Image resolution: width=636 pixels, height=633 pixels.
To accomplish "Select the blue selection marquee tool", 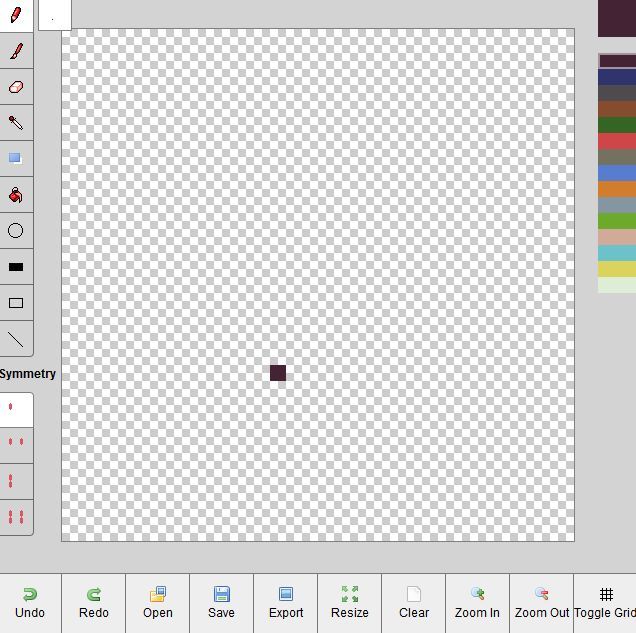I will pos(16,159).
